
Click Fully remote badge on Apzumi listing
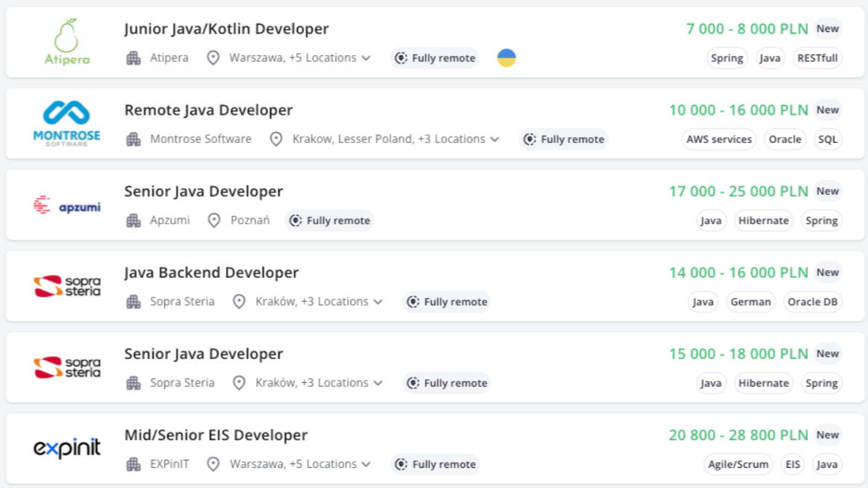coord(330,221)
